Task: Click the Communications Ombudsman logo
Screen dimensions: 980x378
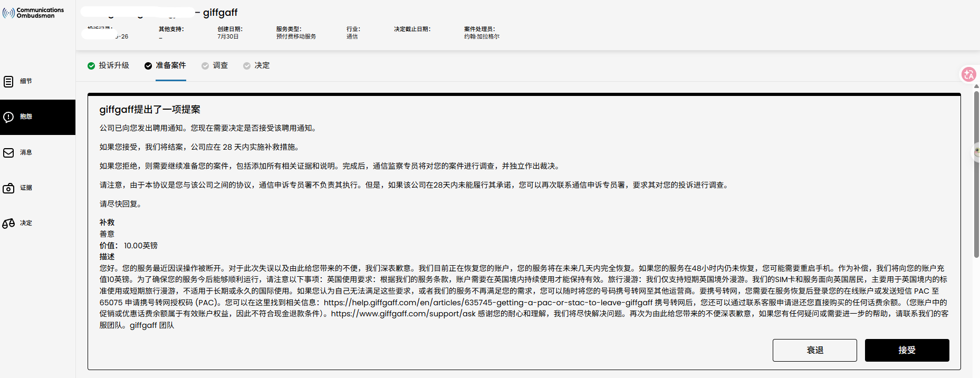Action: tap(33, 13)
